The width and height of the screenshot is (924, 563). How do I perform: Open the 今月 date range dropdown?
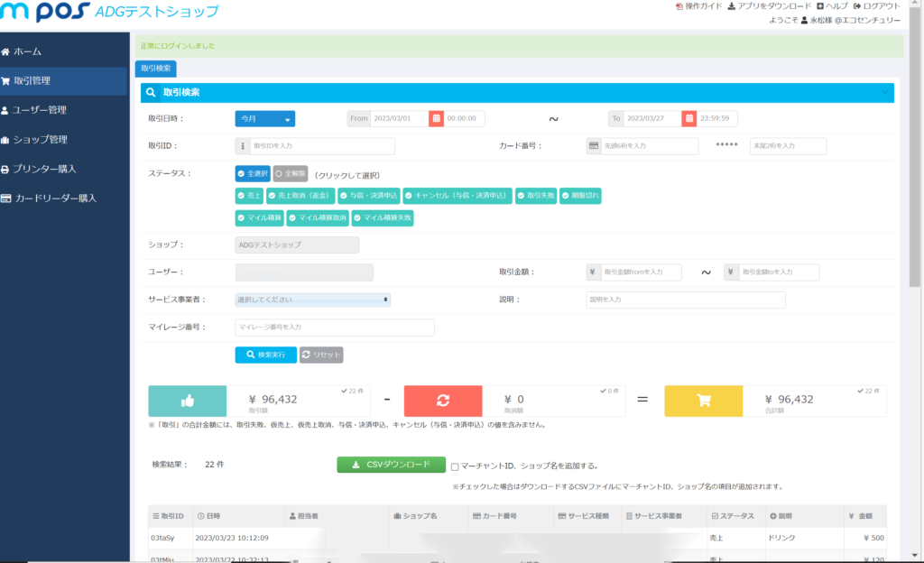point(264,118)
